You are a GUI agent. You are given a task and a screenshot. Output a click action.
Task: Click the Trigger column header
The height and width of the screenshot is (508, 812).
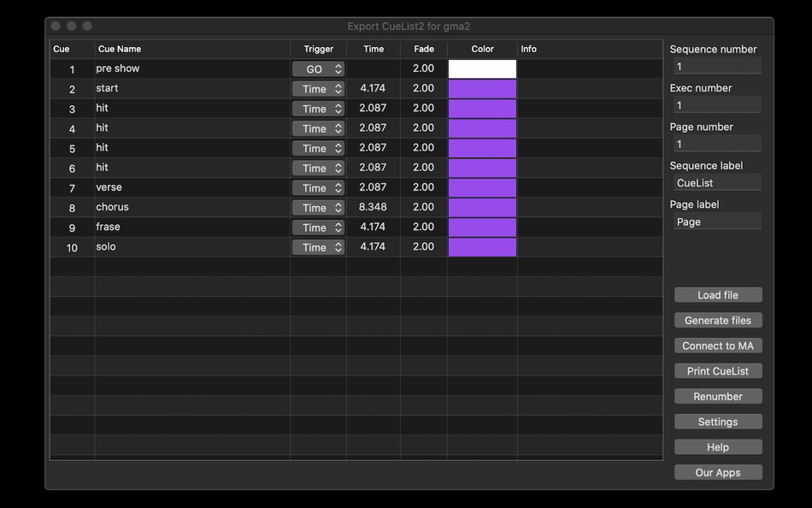319,49
